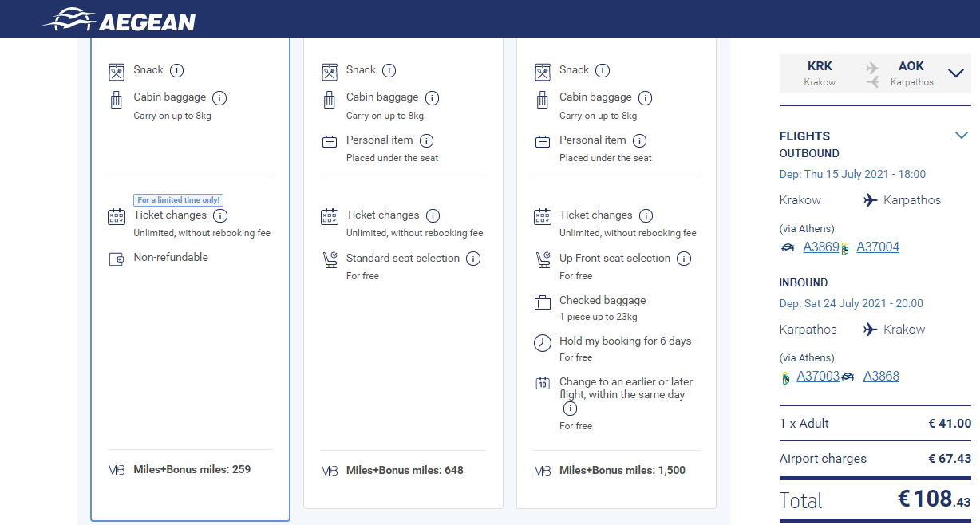Image resolution: width=980 pixels, height=525 pixels.
Task: Open inbound flight A37003 link
Action: pos(818,377)
